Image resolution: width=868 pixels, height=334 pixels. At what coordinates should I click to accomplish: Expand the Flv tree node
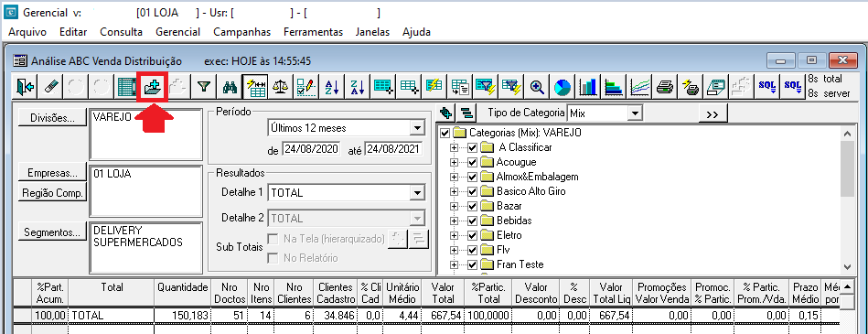click(x=455, y=250)
